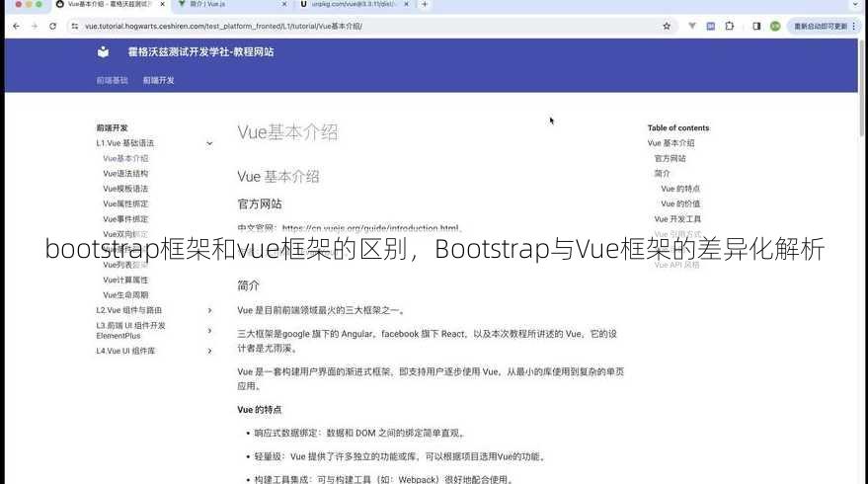Click the Hogwarts site logo icon
This screenshot has width=868, height=484.
[x=104, y=52]
